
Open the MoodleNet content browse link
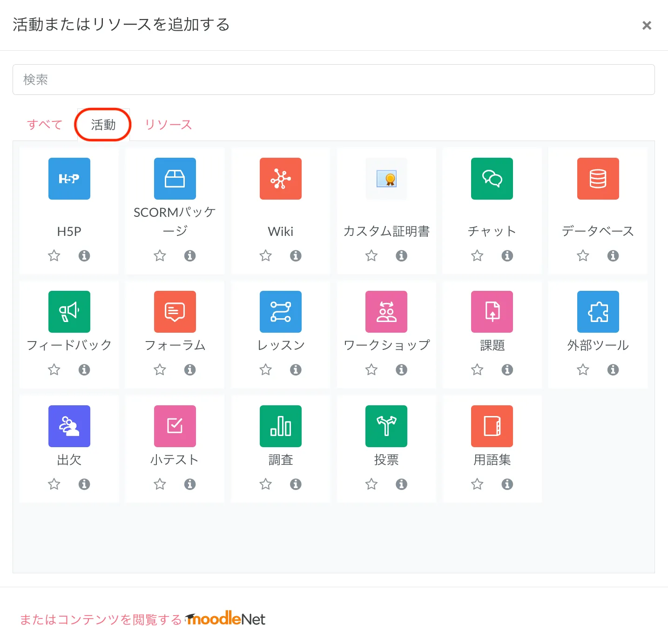pyautogui.click(x=142, y=619)
